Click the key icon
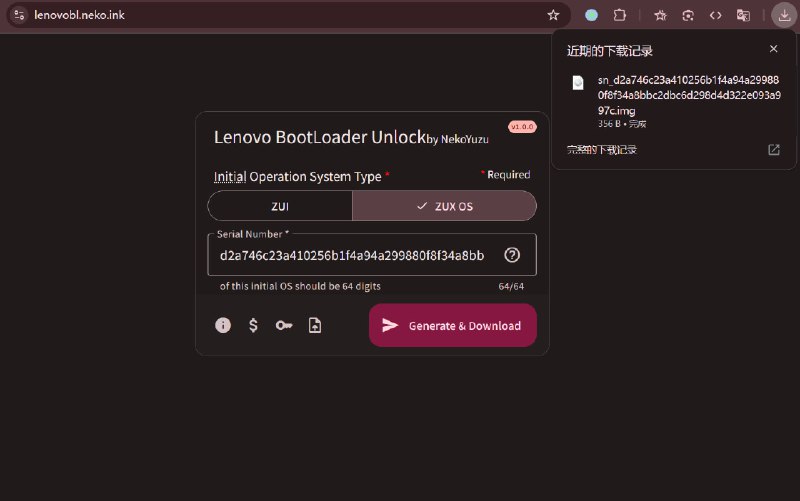 (284, 325)
